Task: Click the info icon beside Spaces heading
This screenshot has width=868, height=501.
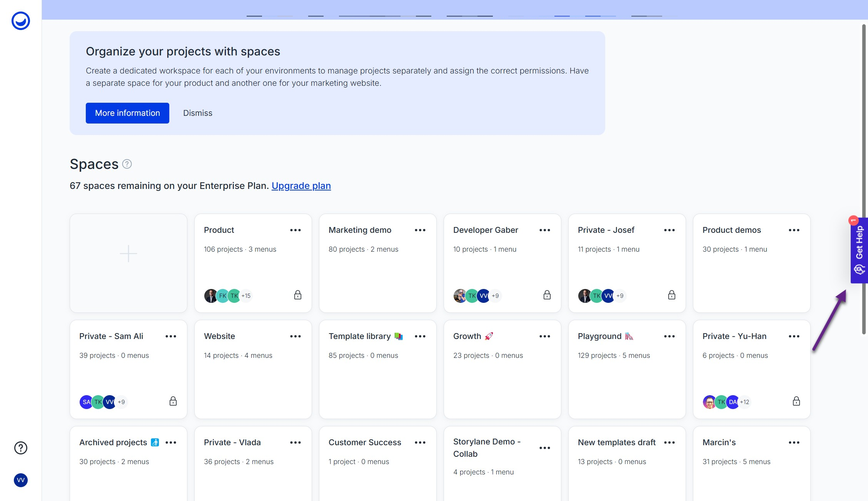Action: click(x=127, y=164)
